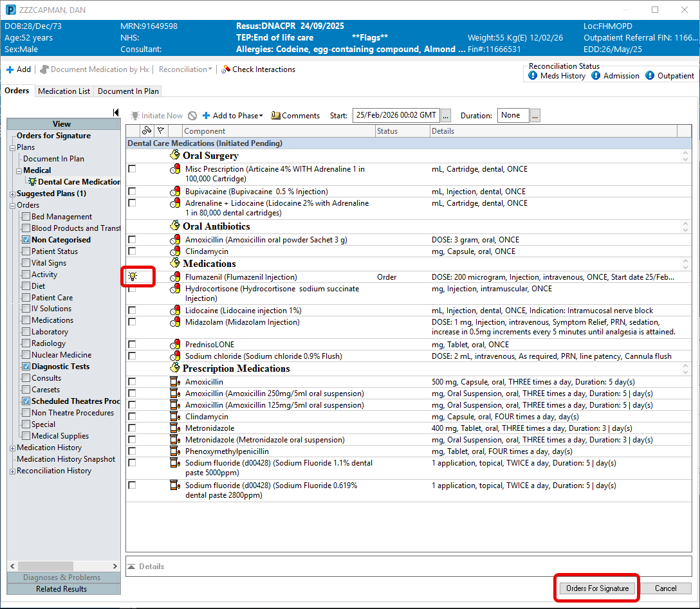Expand the Suggested Plans tree node
Screen dimensions: 700x609
[12, 194]
